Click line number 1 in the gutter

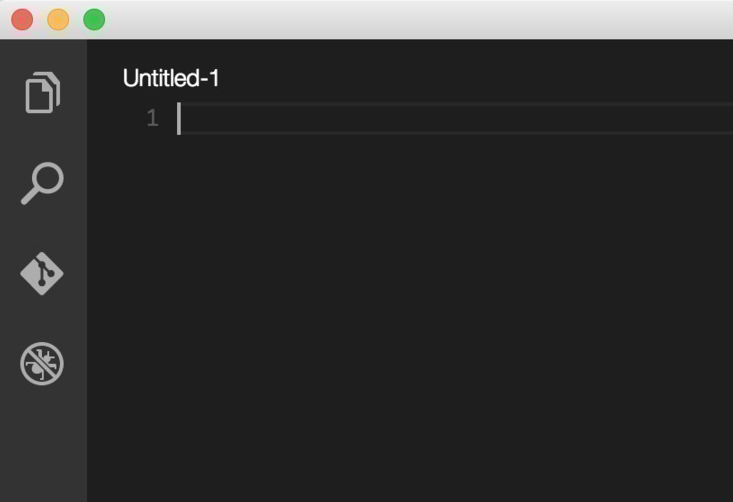[152, 118]
